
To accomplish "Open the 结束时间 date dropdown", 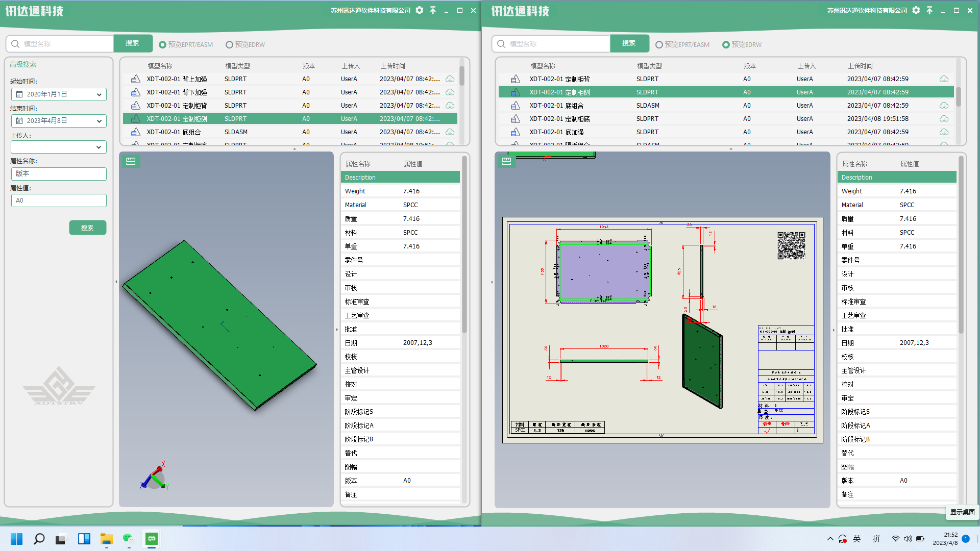I will (x=99, y=121).
